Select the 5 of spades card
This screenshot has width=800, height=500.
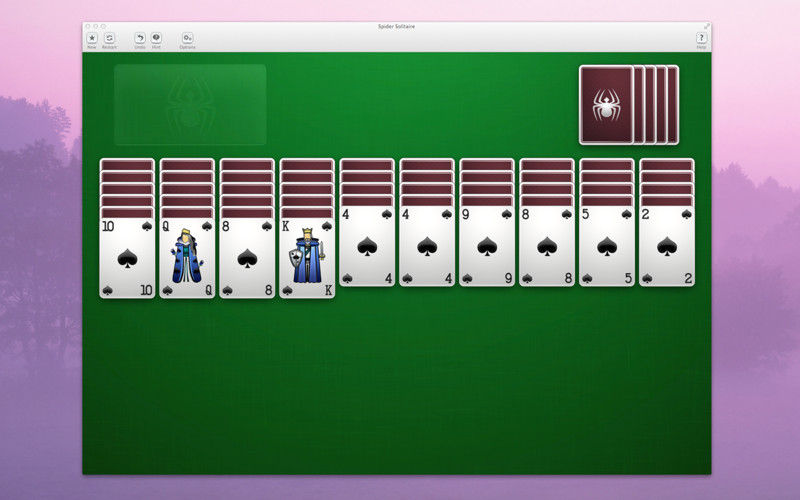point(607,246)
